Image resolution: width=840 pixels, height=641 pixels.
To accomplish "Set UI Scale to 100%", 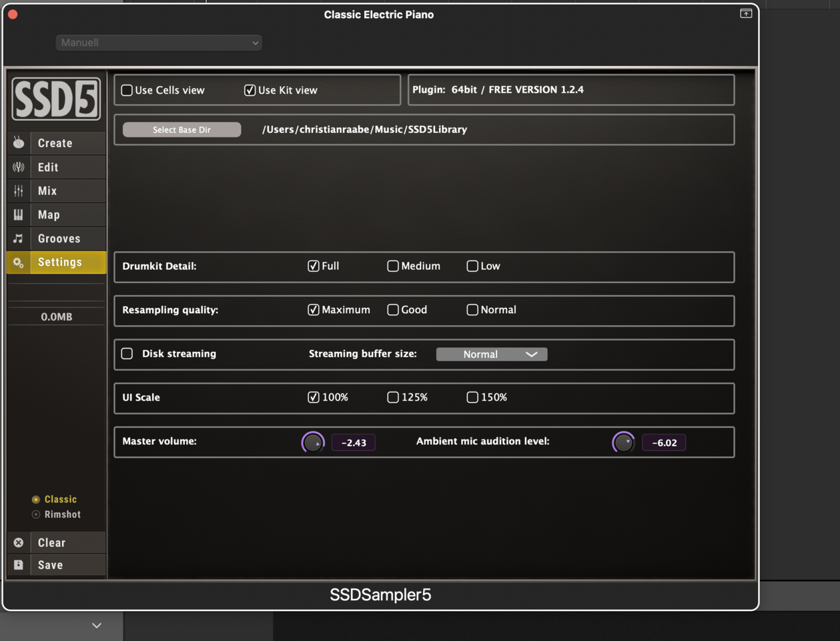I will 313,397.
